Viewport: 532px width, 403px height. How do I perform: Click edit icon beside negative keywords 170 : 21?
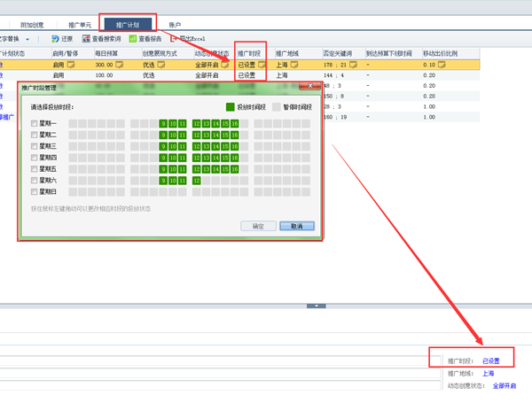pyautogui.click(x=353, y=65)
